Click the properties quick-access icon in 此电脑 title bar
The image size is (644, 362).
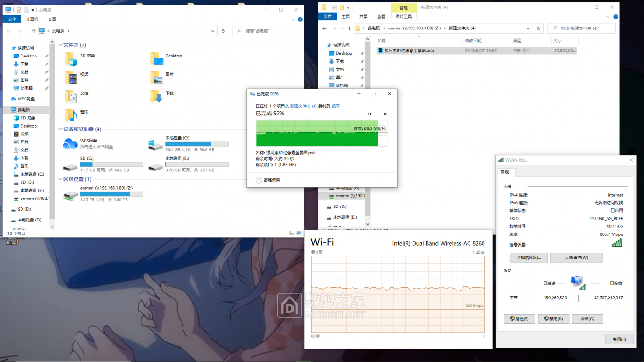click(x=19, y=10)
